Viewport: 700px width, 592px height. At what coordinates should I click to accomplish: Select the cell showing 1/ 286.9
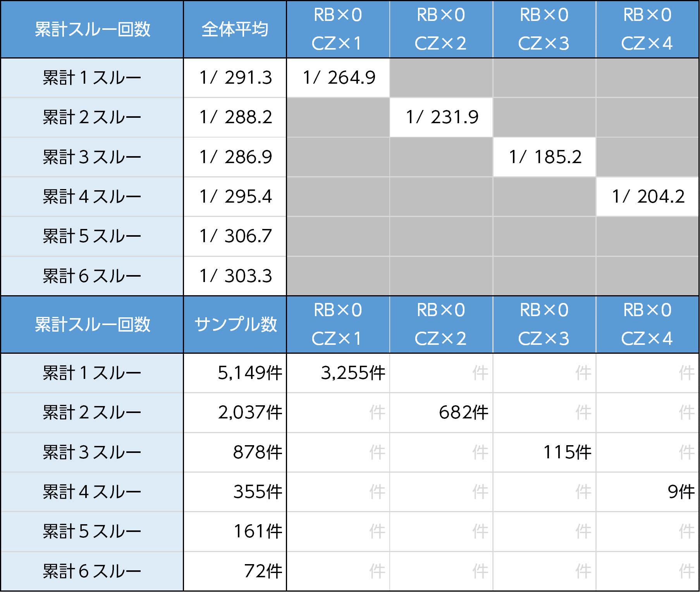[x=235, y=157]
